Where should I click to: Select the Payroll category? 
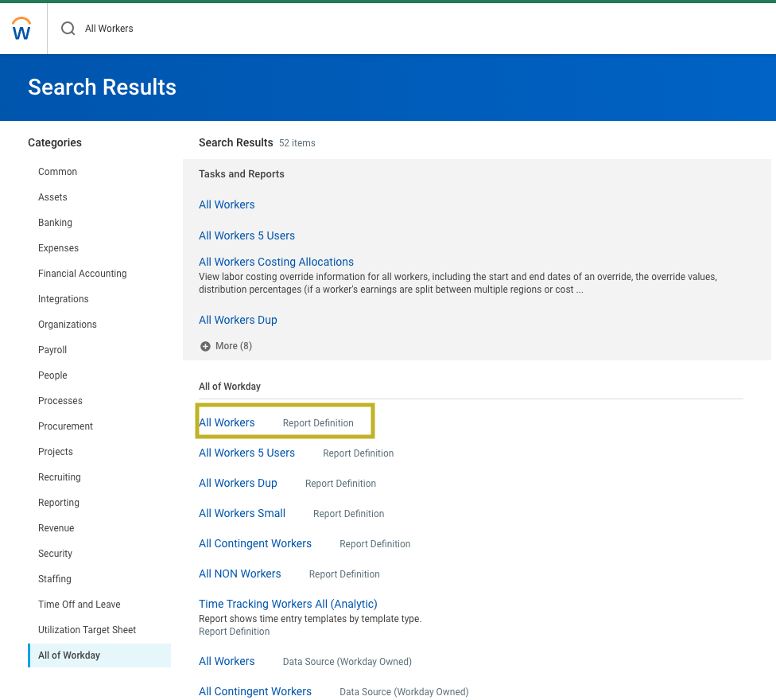tap(52, 350)
